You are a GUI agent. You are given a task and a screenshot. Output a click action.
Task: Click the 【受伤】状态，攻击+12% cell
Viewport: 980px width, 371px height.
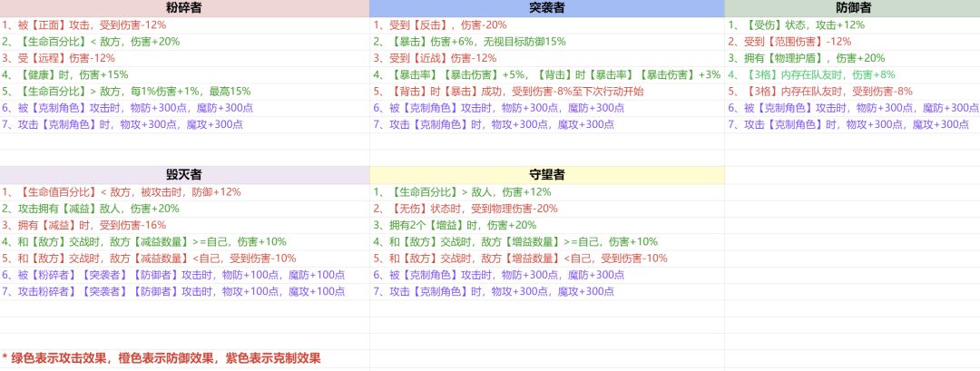click(x=852, y=25)
